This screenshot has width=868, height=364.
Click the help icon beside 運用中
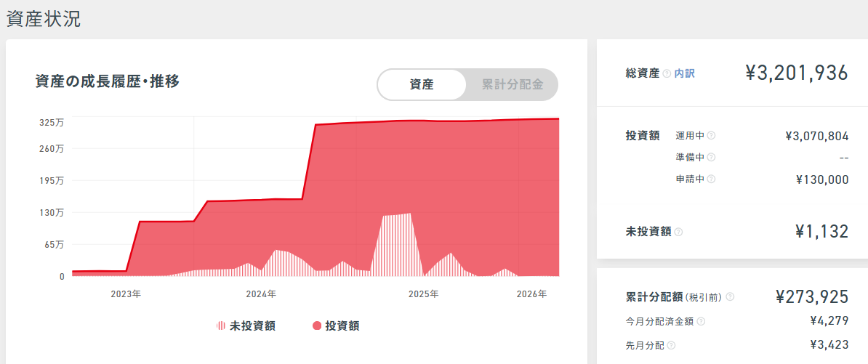711,135
